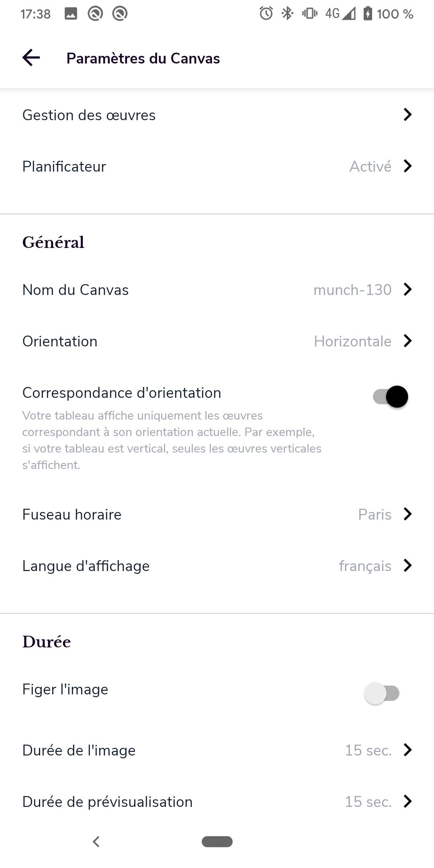Open Durée de prévisualisation setting
The width and height of the screenshot is (434, 868).
click(x=217, y=802)
